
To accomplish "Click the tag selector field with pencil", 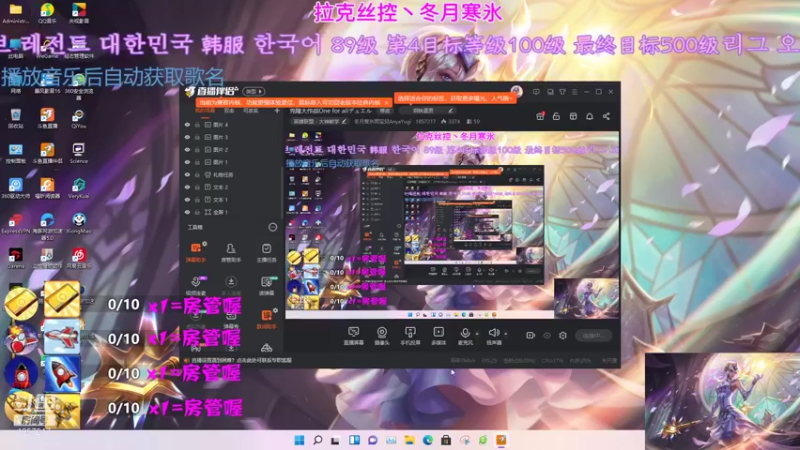I will coord(427,111).
